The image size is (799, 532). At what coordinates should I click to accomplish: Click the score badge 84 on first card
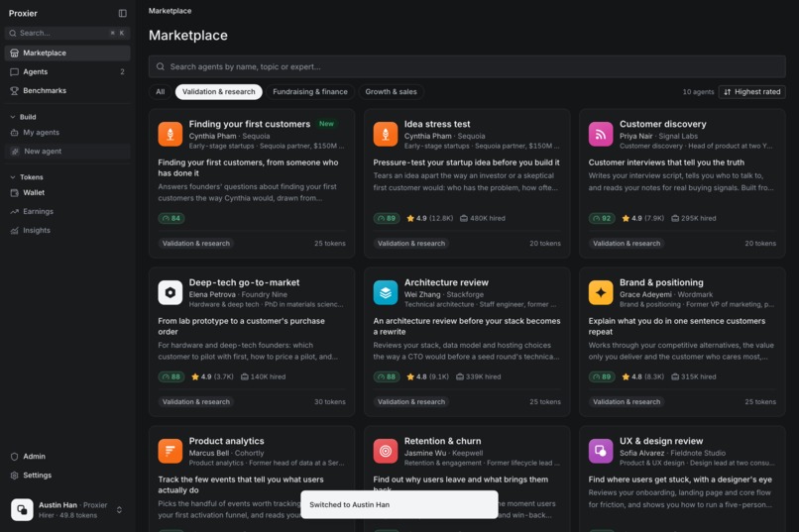pyautogui.click(x=171, y=218)
